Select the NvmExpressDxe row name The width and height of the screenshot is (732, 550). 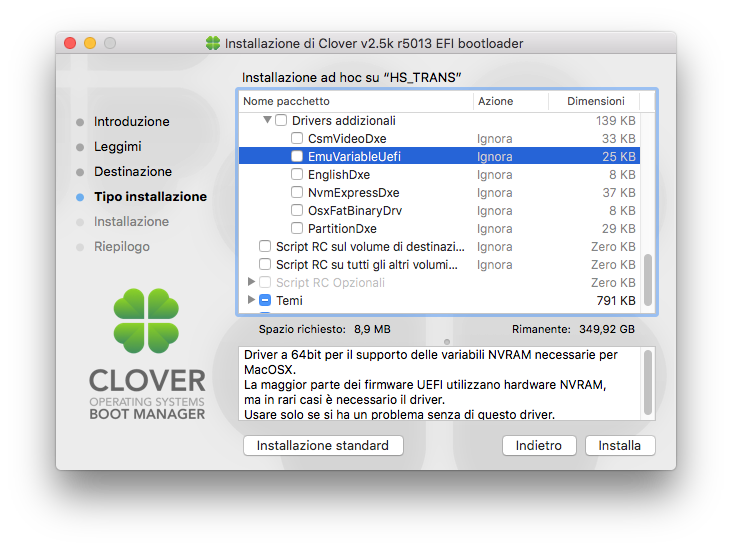coord(353,192)
